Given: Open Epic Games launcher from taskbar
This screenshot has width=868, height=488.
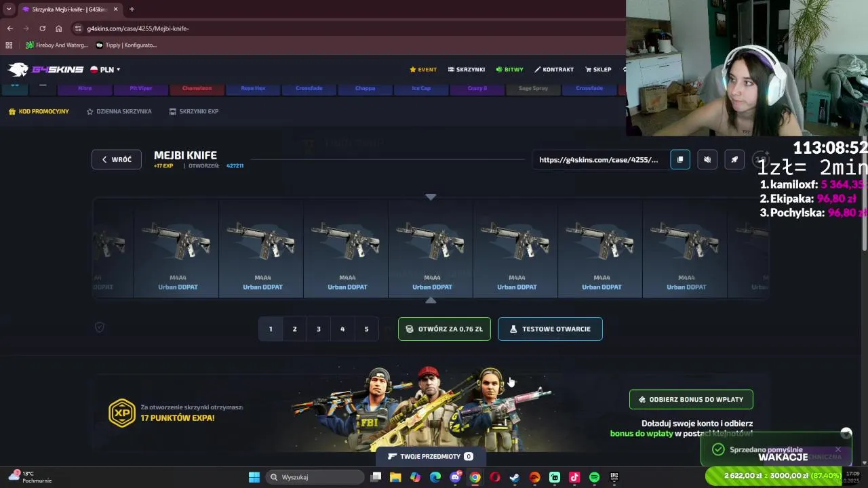Looking at the screenshot, I should (x=614, y=477).
